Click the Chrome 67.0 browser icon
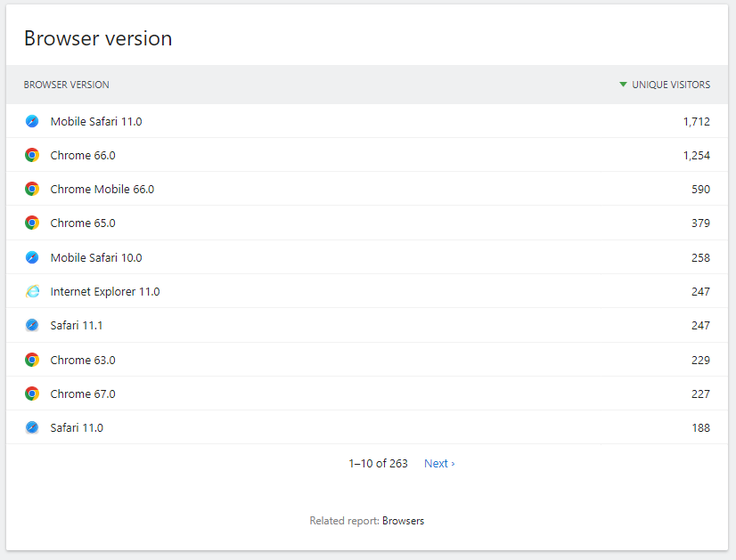 click(32, 394)
